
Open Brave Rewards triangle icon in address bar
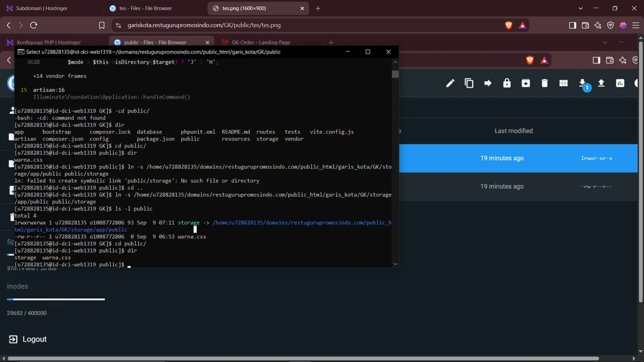tap(522, 25)
